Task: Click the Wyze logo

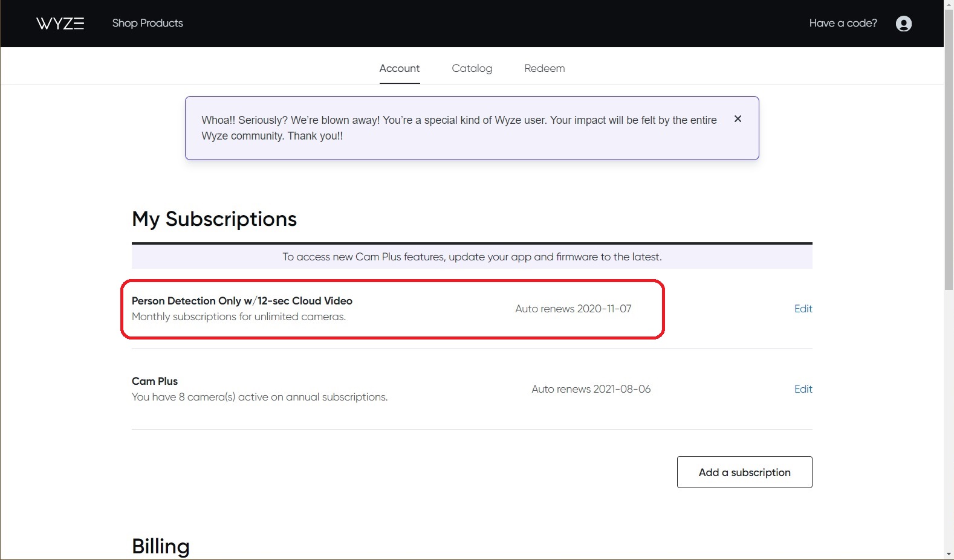Action: (x=60, y=24)
